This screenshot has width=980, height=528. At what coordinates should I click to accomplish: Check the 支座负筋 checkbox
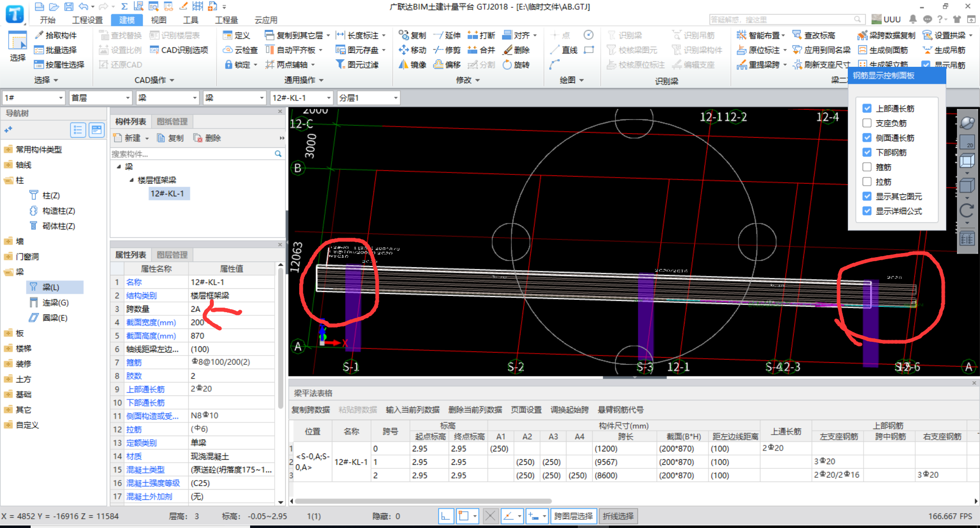tap(867, 123)
